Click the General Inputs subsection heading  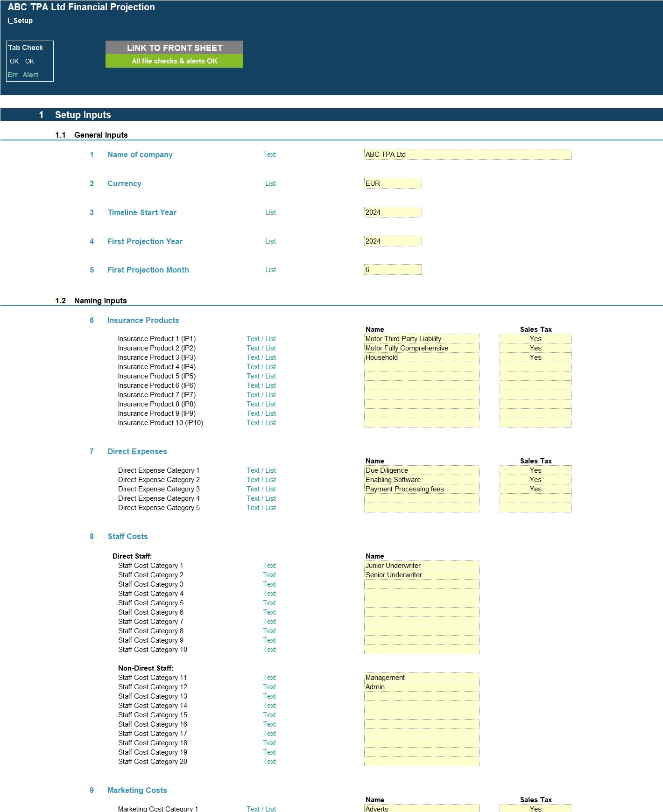pos(101,135)
